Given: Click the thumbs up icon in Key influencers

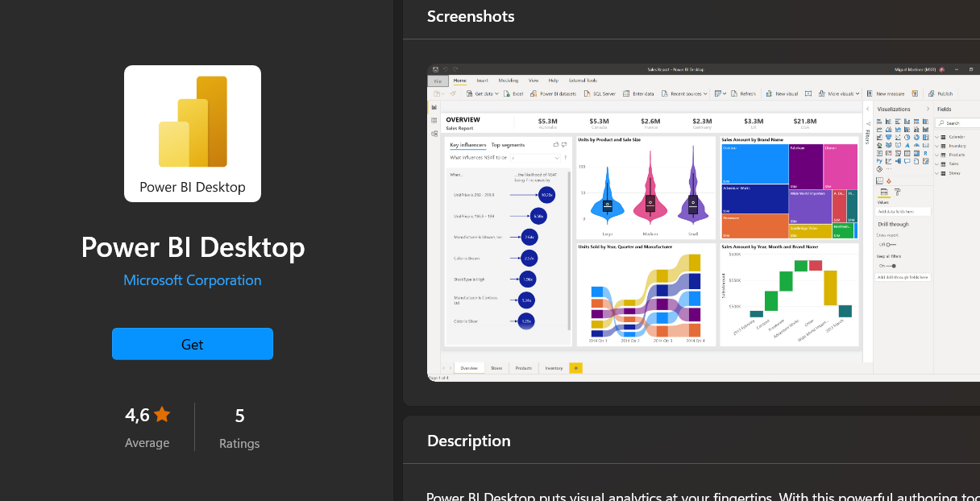Looking at the screenshot, I should point(556,145).
